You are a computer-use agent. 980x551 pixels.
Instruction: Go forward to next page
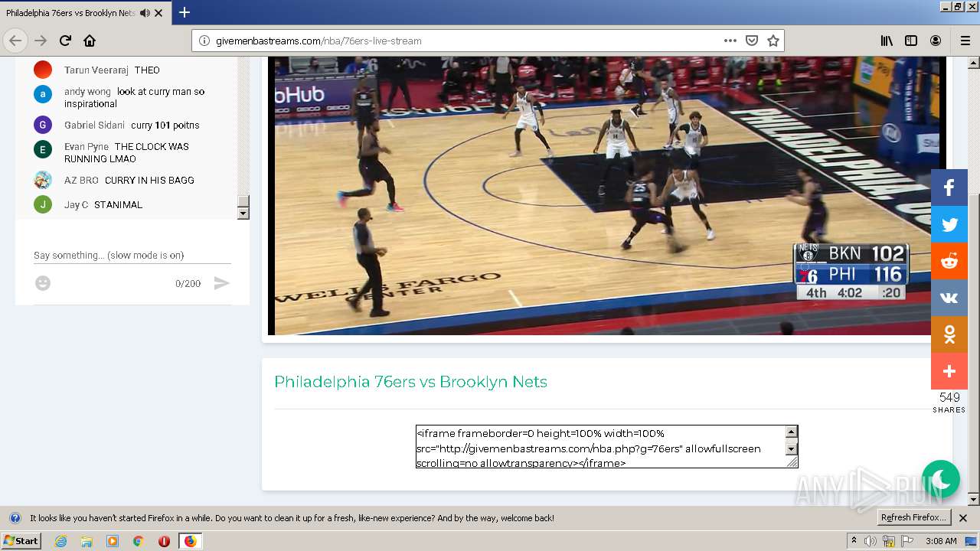[41, 41]
